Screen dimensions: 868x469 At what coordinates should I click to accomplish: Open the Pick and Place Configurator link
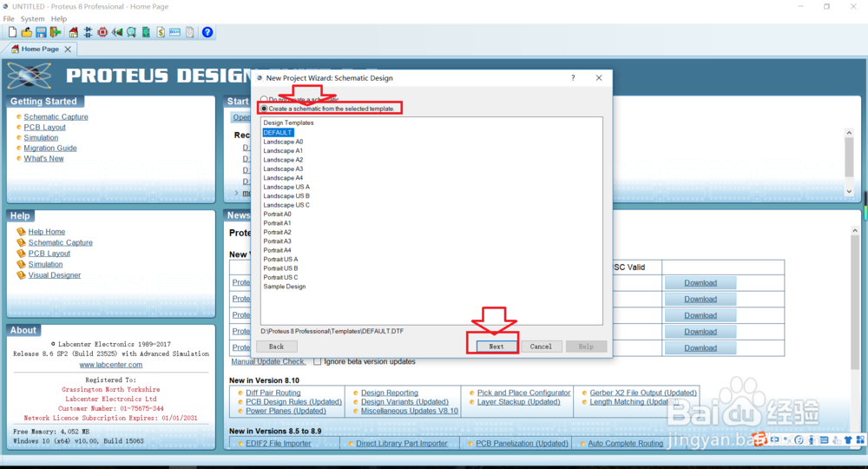click(x=523, y=393)
